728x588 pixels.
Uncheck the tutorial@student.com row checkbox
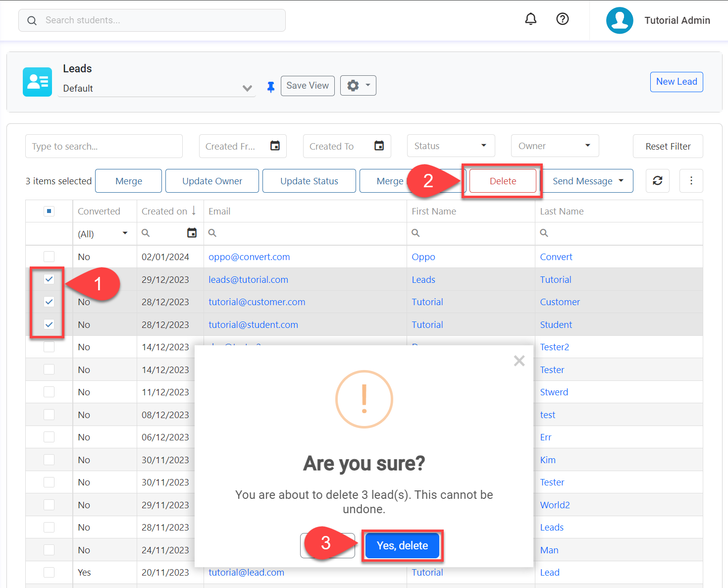(49, 324)
